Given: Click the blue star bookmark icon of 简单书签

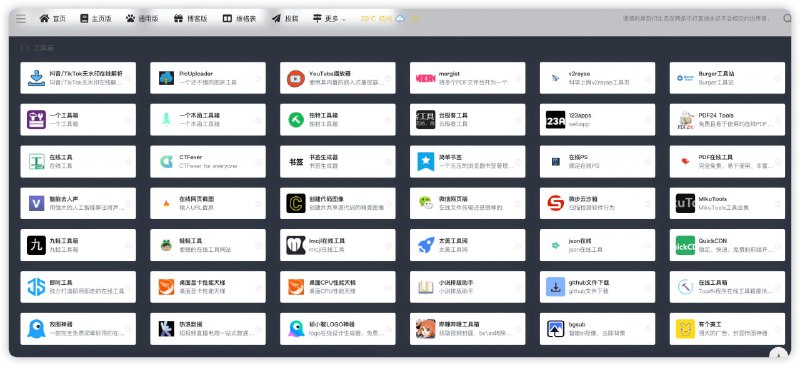Looking at the screenshot, I should (x=426, y=162).
